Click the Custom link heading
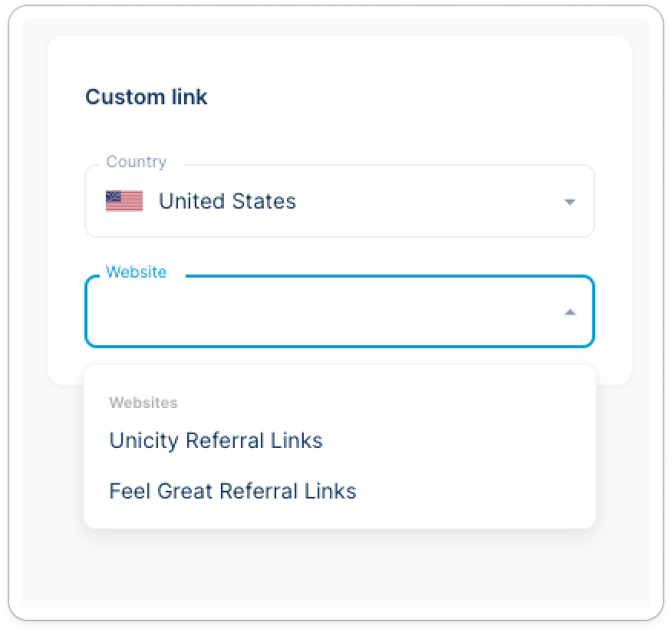The height and width of the screenshot is (632, 672). 146,97
